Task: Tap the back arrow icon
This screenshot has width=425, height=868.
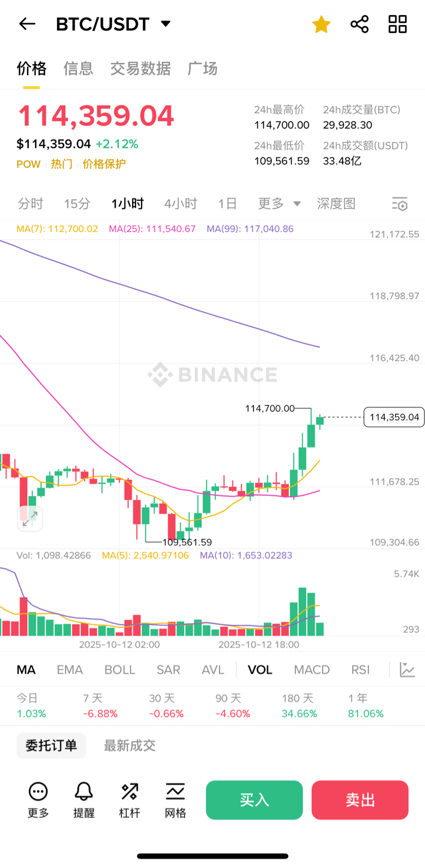Action: click(x=27, y=24)
